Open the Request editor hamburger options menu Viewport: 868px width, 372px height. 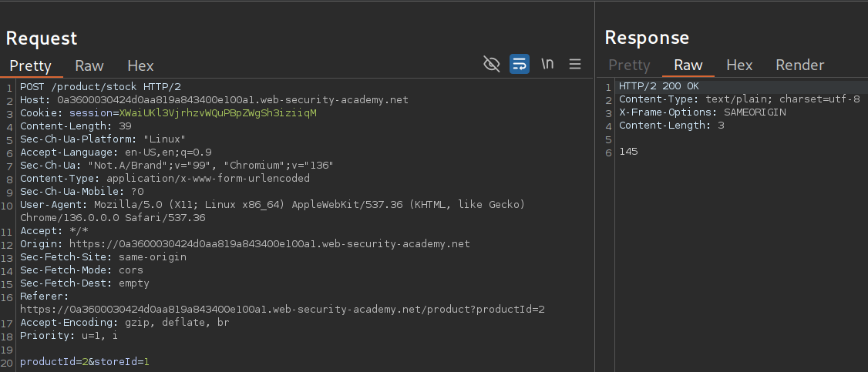tap(575, 64)
